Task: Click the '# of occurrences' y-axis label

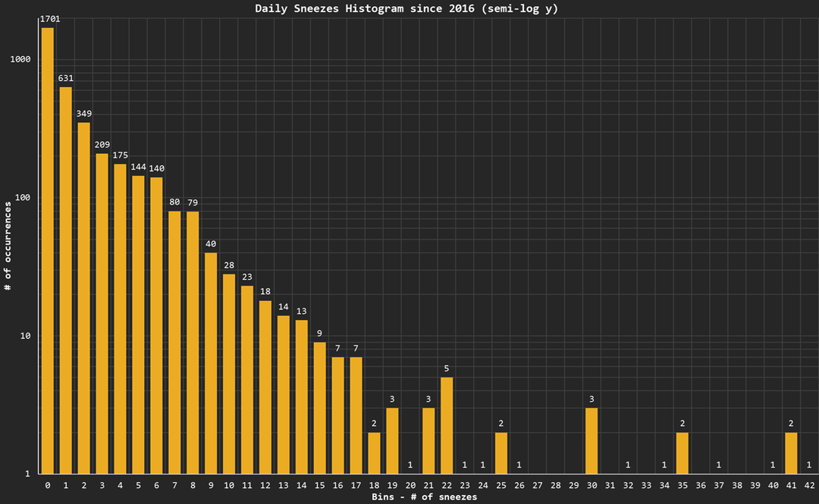Action: pyautogui.click(x=8, y=246)
